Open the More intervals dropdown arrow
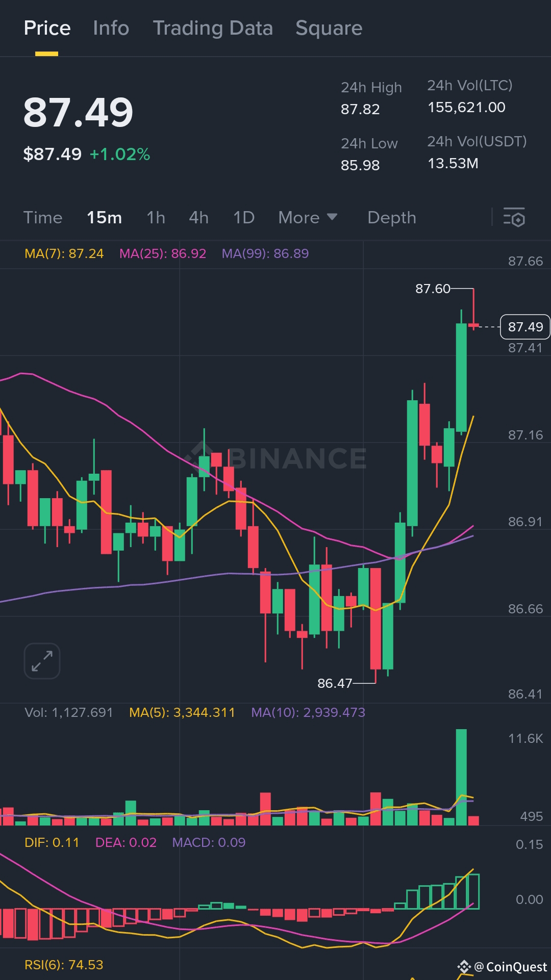Image resolution: width=551 pixels, height=980 pixels. (332, 217)
